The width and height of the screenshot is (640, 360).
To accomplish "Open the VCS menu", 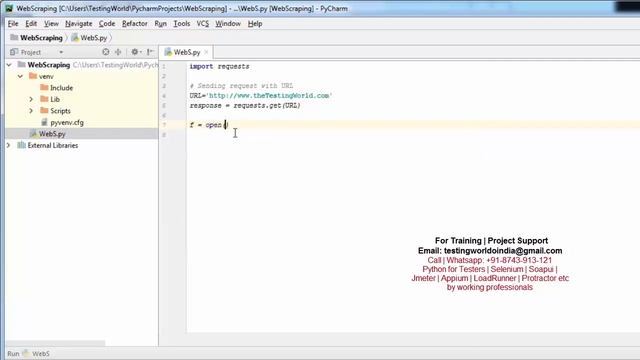I will [202, 24].
